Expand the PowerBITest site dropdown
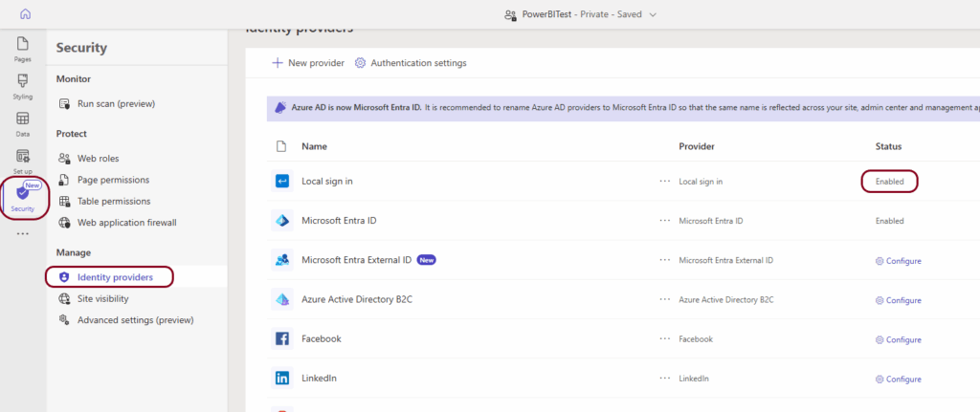Screen dimensions: 980x412 653,14
